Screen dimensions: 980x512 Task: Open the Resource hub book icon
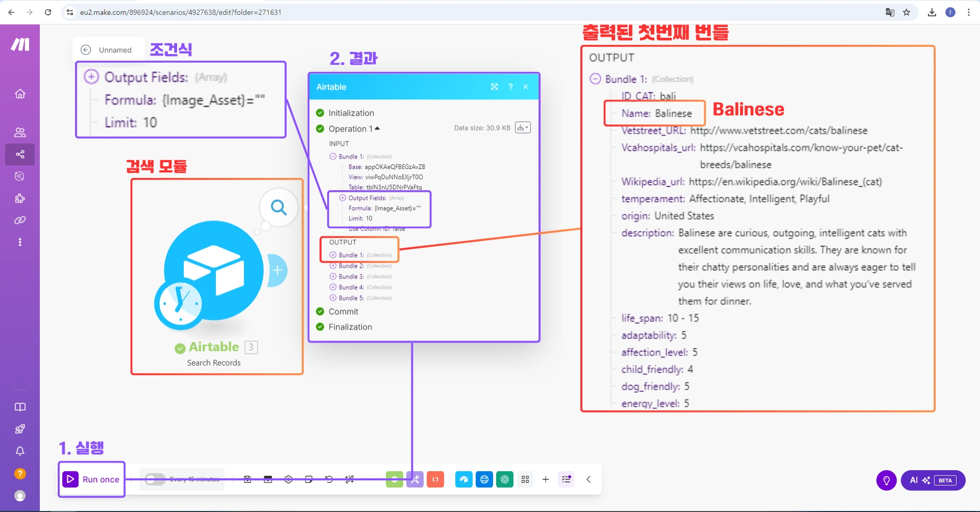click(x=20, y=407)
